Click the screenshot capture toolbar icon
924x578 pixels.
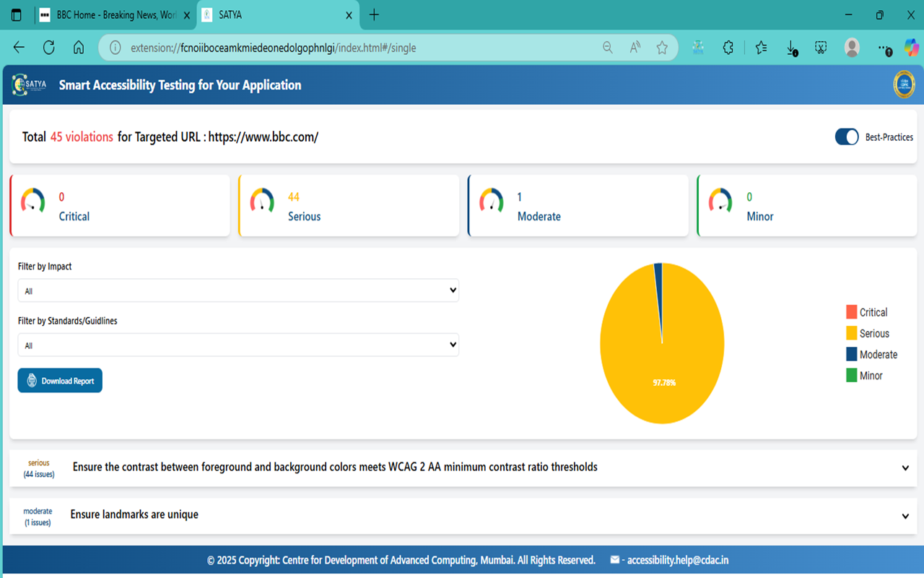pyautogui.click(x=821, y=48)
